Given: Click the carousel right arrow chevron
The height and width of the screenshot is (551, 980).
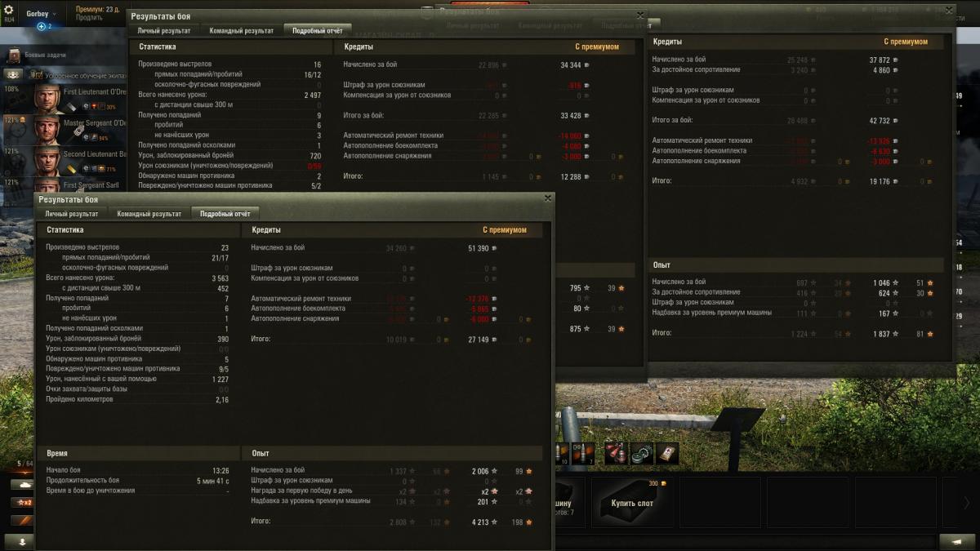Looking at the screenshot, I should [967, 503].
